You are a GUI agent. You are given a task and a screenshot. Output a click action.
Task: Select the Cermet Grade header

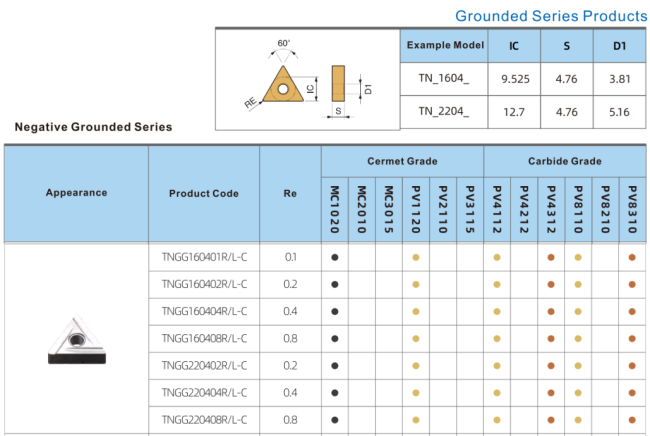pyautogui.click(x=402, y=161)
